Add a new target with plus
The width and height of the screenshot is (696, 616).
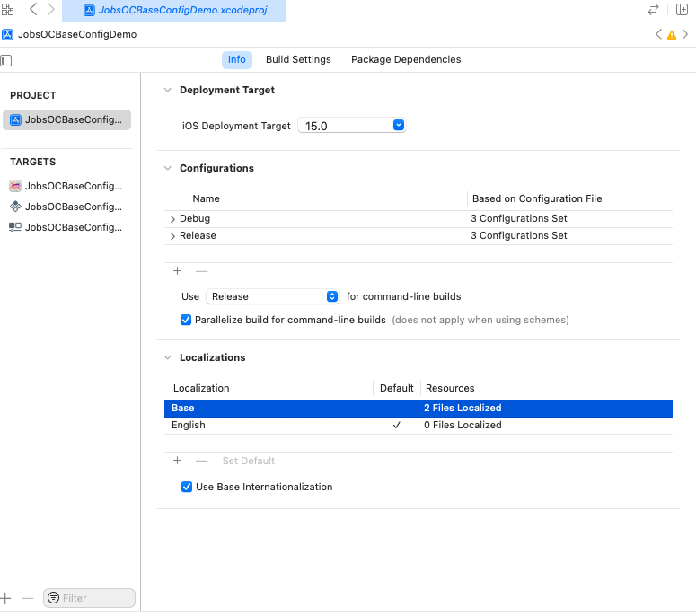point(5,598)
